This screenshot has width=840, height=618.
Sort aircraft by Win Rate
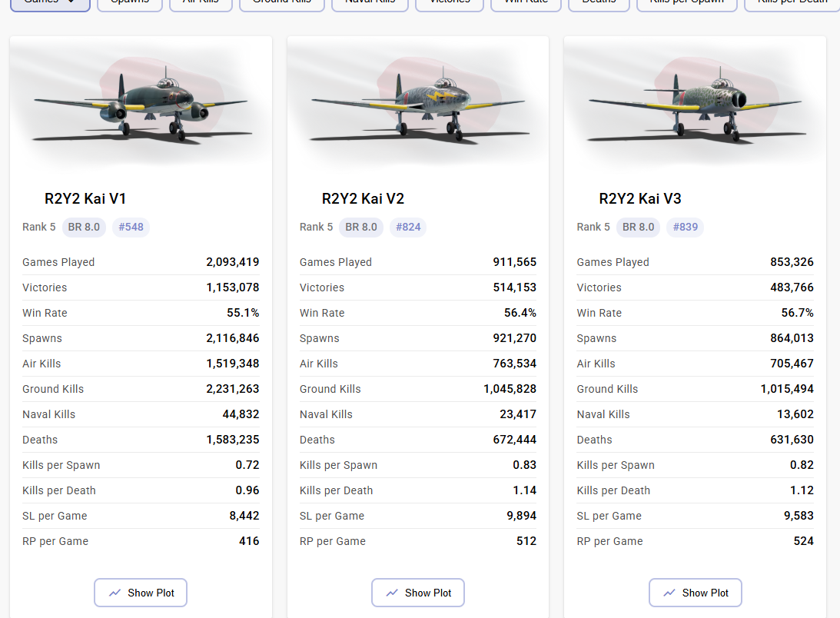click(526, 3)
